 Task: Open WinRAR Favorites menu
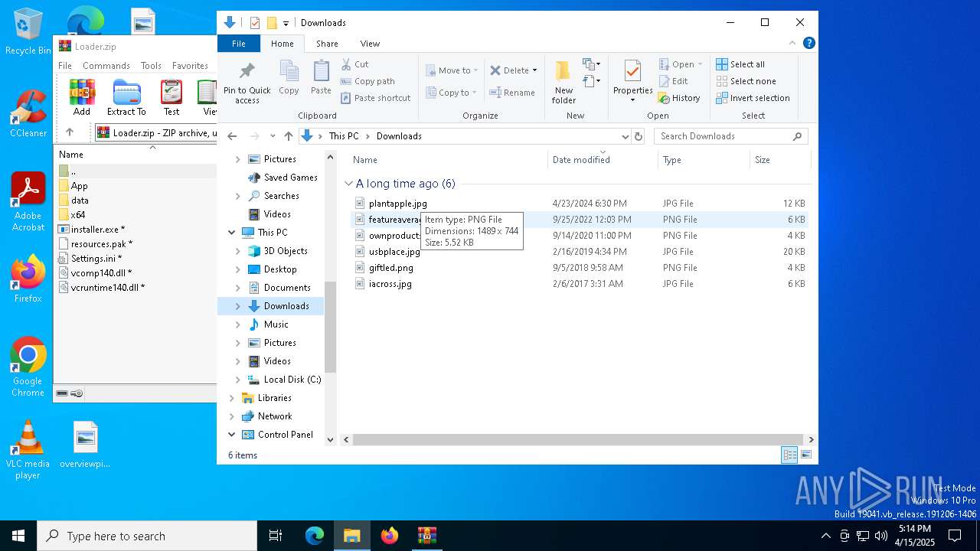(x=190, y=66)
